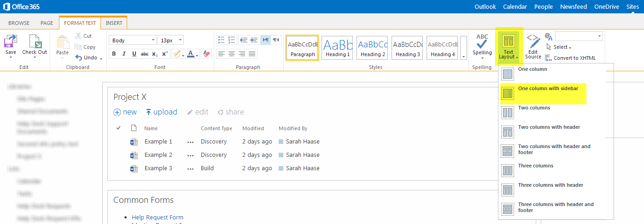
Task: Open the Edit Source HTML editor
Action: coord(533,47)
